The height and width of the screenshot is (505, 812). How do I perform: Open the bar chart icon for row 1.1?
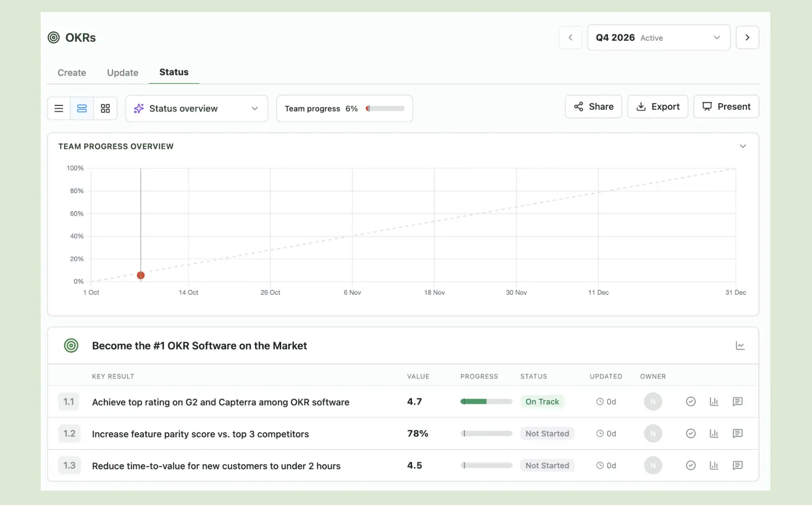714,402
